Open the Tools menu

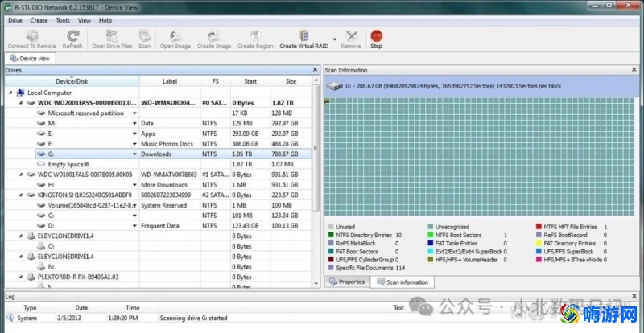pyautogui.click(x=63, y=21)
